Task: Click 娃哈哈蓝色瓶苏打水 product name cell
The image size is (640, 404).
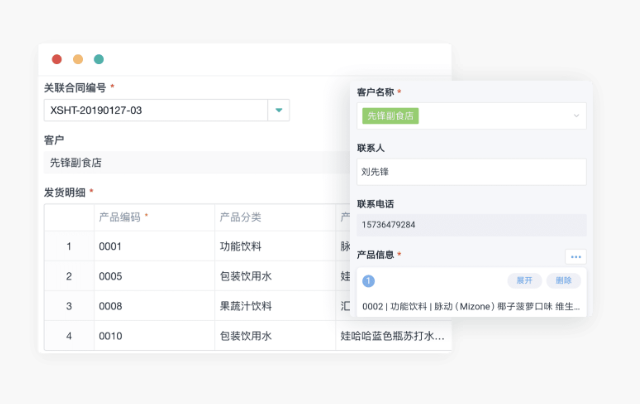Action: pyautogui.click(x=392, y=336)
